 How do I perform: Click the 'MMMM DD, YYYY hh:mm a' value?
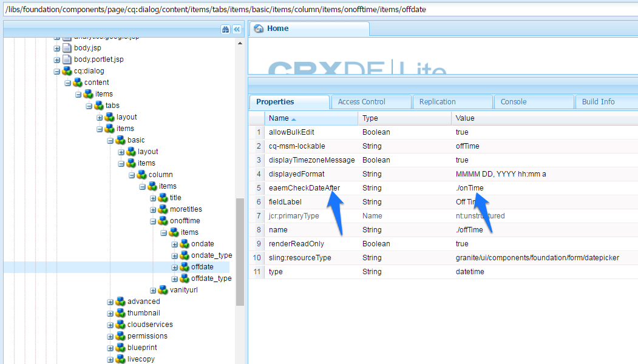coord(501,174)
